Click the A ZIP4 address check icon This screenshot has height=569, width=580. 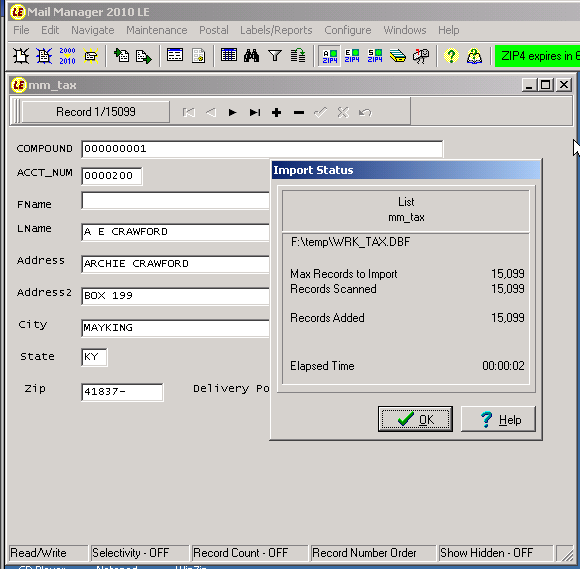point(330,56)
